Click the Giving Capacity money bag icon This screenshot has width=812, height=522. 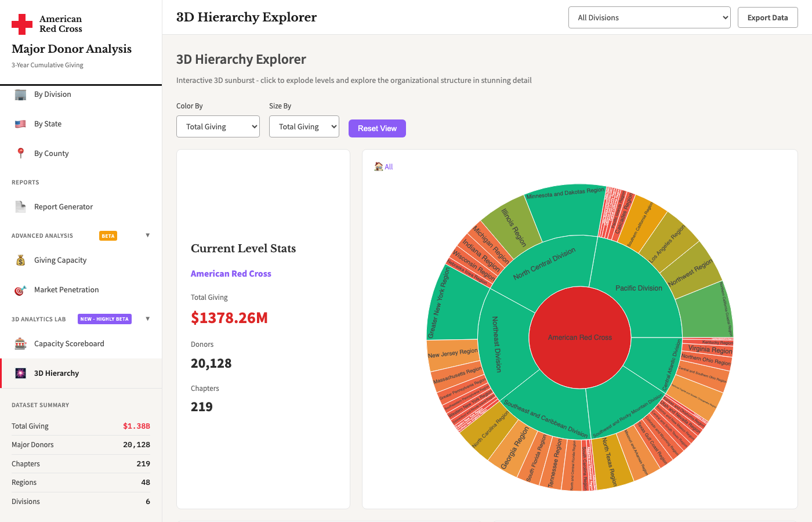[21, 260]
